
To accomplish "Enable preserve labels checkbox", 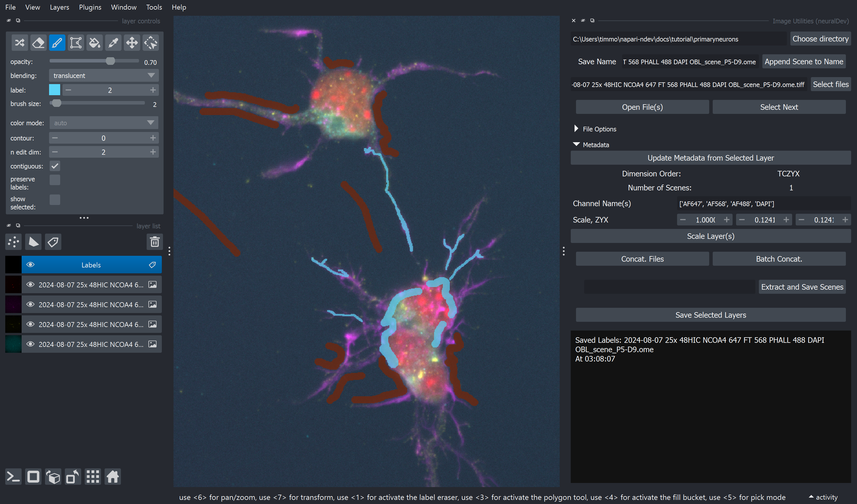I will [55, 180].
